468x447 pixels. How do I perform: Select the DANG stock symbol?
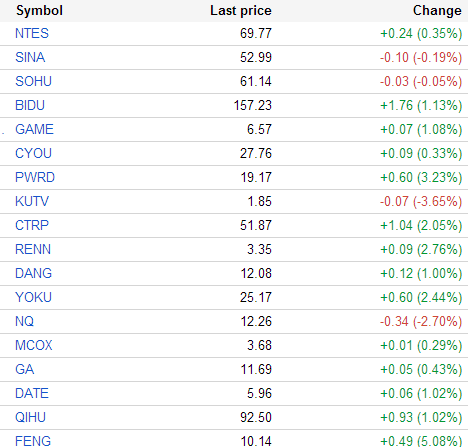pyautogui.click(x=33, y=273)
